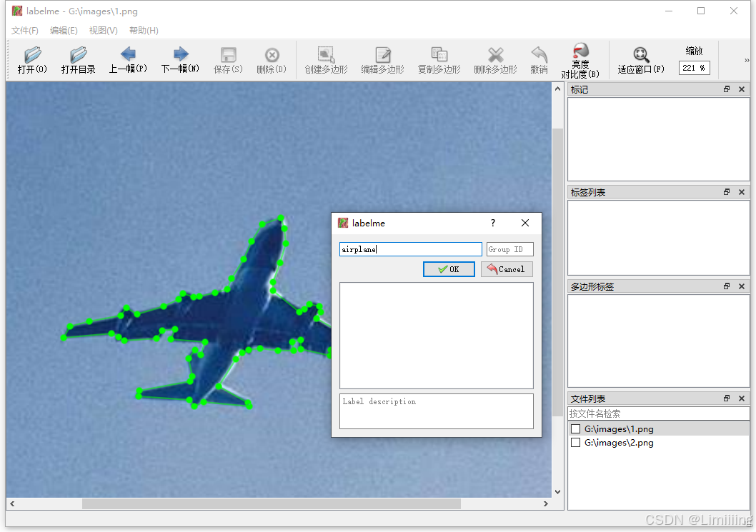Open the 视图(V) menu

pyautogui.click(x=103, y=31)
